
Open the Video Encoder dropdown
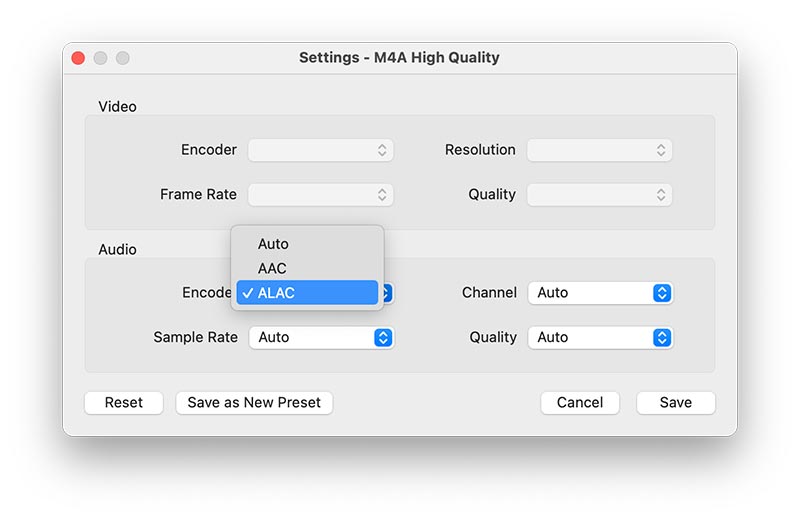pos(321,150)
